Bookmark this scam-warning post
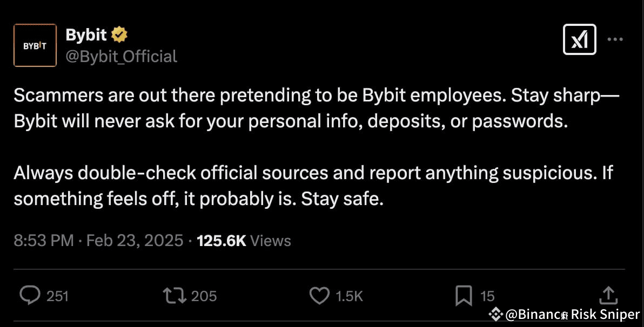This screenshot has height=327, width=644. [464, 296]
